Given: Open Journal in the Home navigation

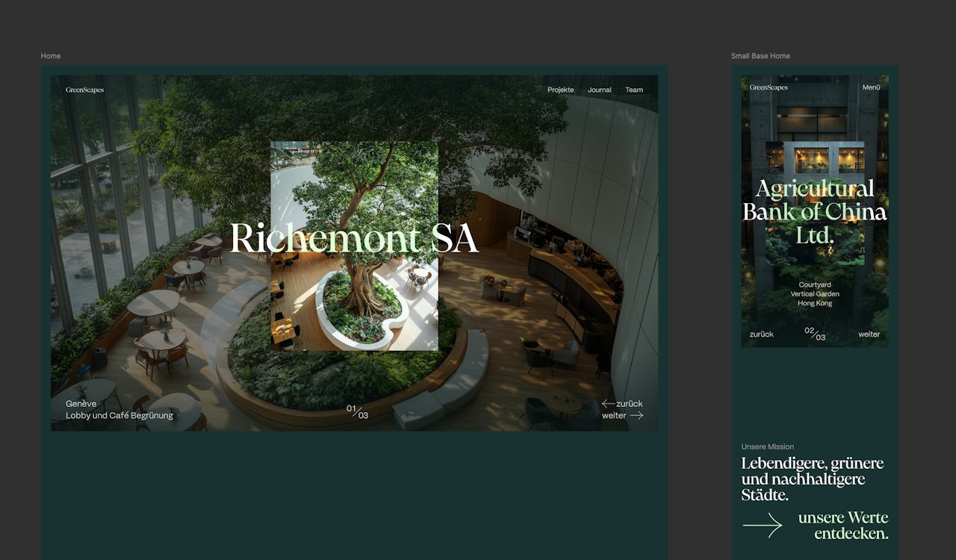Looking at the screenshot, I should point(599,90).
